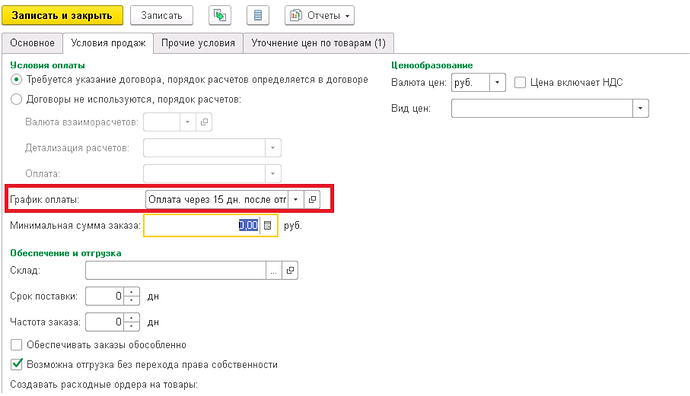Open График оплаты item via open icon
Image resolution: width=690 pixels, height=396 pixels.
(x=312, y=199)
